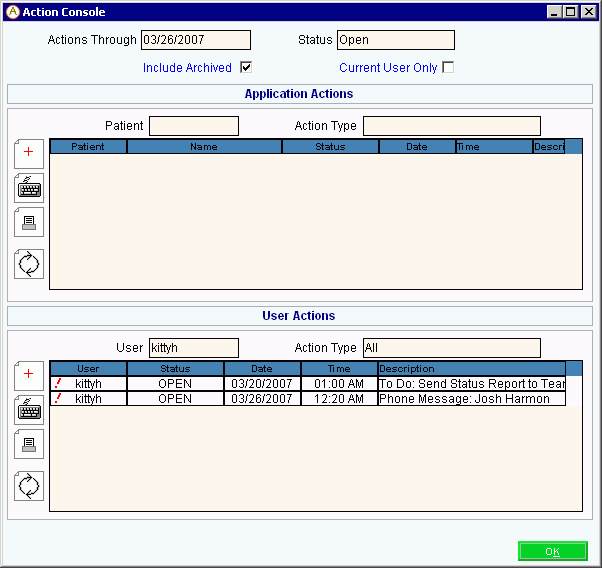Click the add (+) icon in Application Actions
The height and width of the screenshot is (568, 602).
[x=29, y=153]
